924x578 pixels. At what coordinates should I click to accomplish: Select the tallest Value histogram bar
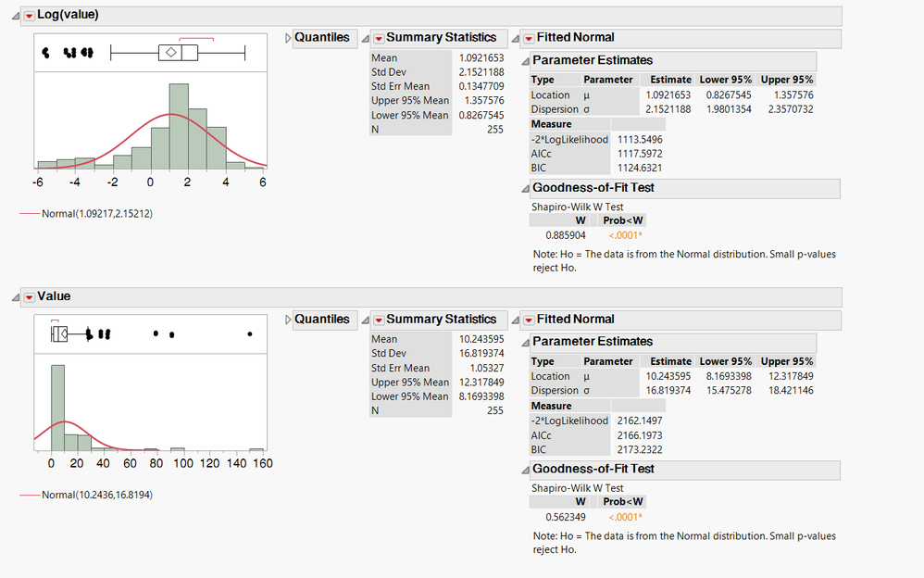(x=57, y=408)
